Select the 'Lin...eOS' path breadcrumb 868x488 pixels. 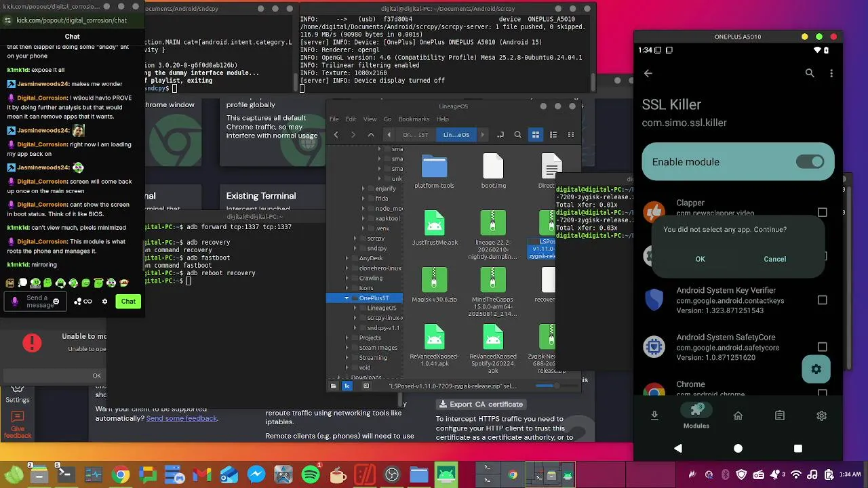coord(456,135)
